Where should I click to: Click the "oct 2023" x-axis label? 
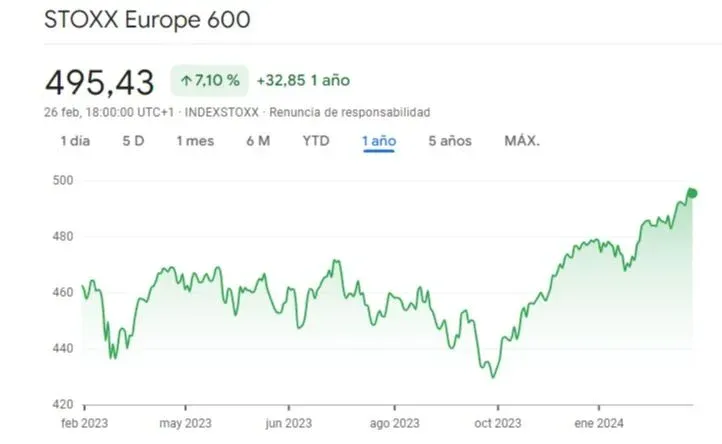coord(495,423)
